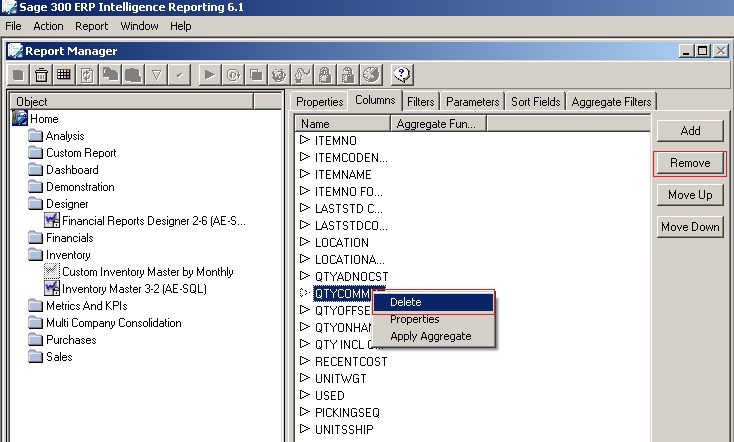Screen dimensions: 734x442
Task: Click the first gray square toolbar icon
Action: click(x=18, y=75)
